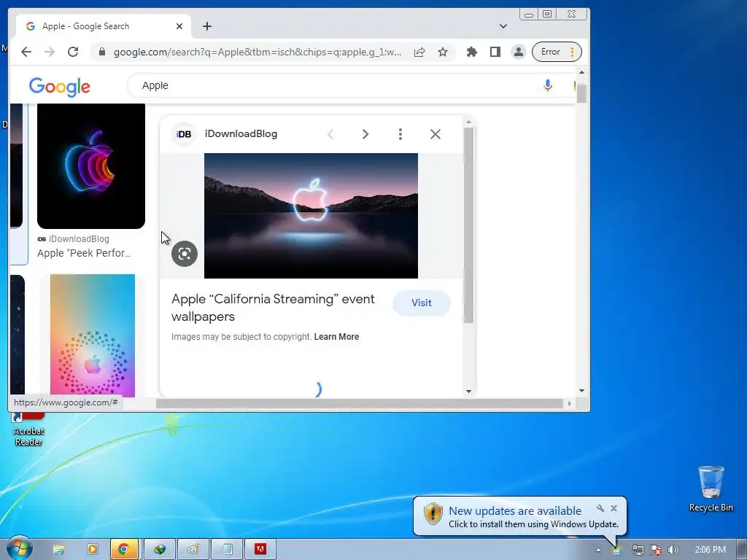Open the clock showing 2:06 PM
The image size is (747, 560).
coord(710,550)
